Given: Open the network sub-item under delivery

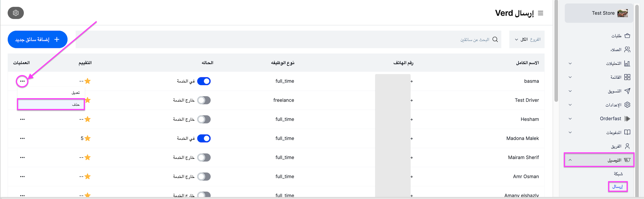Looking at the screenshot, I should tap(618, 173).
